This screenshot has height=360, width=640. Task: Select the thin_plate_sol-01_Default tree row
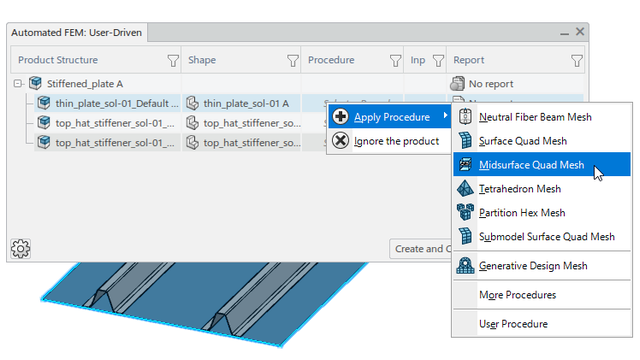(x=107, y=103)
